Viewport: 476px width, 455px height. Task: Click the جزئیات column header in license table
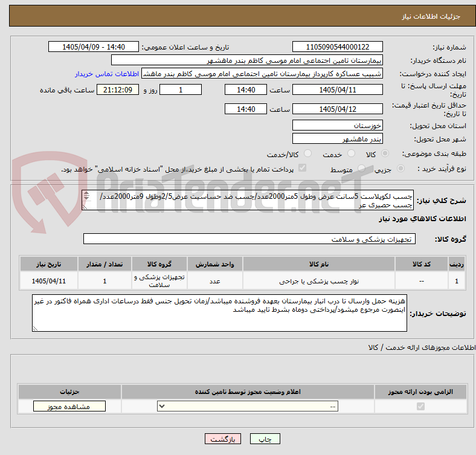click(x=69, y=392)
